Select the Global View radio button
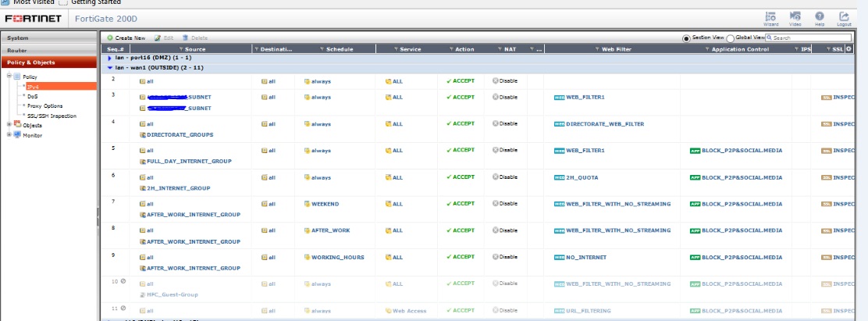The width and height of the screenshot is (868, 321). [730, 38]
